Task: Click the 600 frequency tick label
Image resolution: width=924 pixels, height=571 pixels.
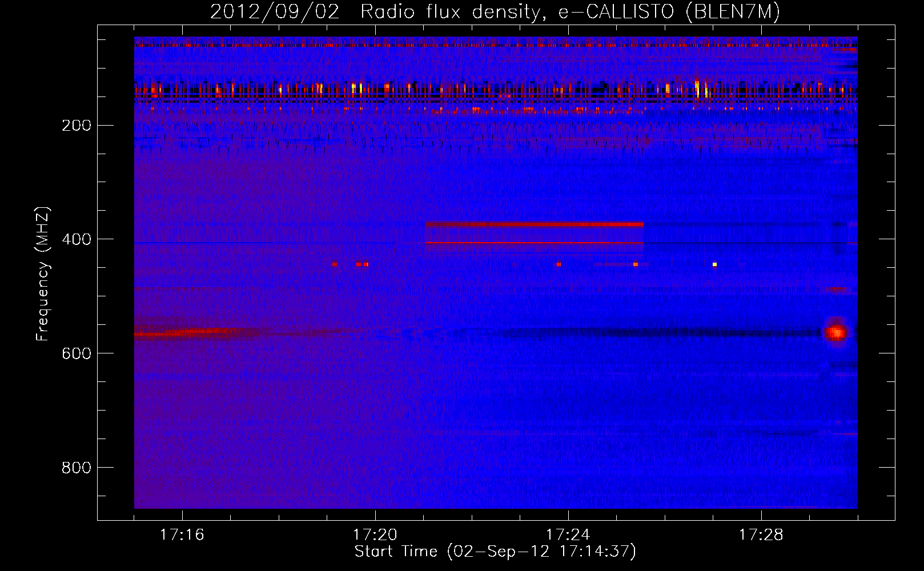Action: click(76, 354)
